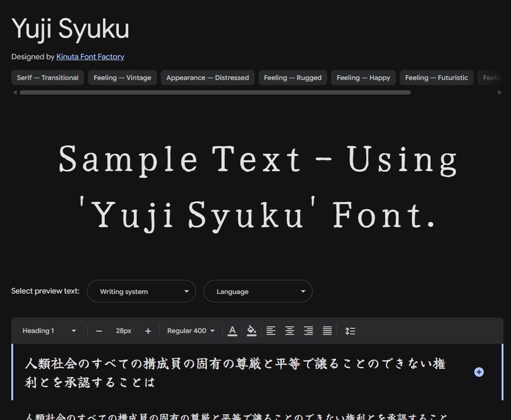
Task: Increase font size with plus button
Action: (148, 331)
